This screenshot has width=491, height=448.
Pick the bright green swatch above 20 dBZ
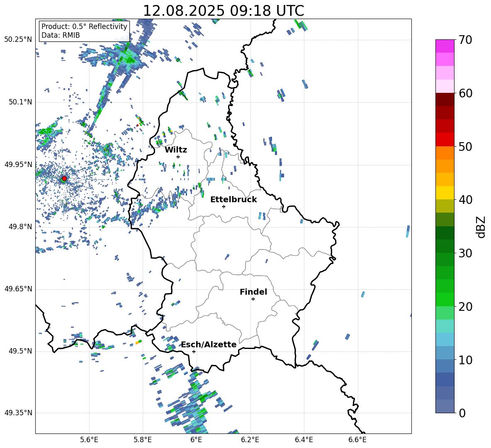tap(445, 299)
